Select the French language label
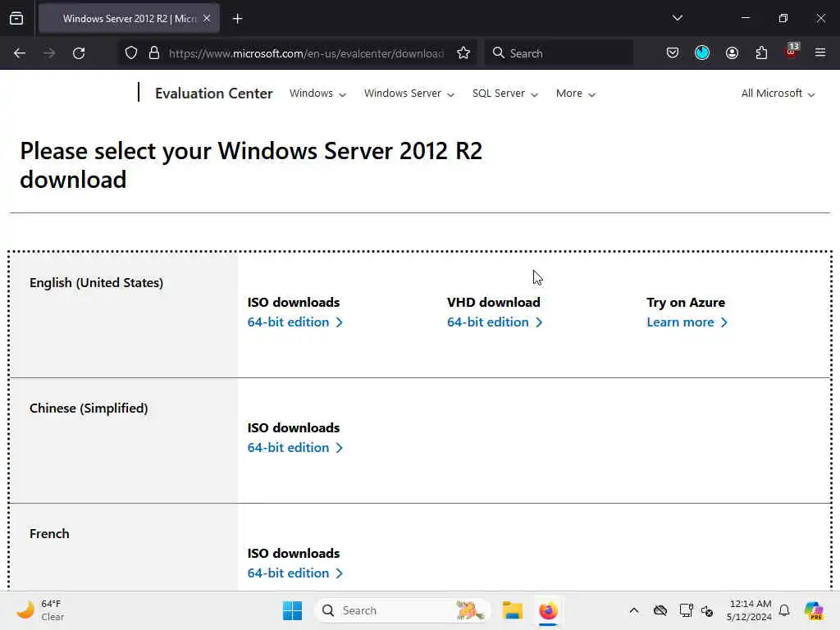This screenshot has height=630, width=840. pos(49,533)
